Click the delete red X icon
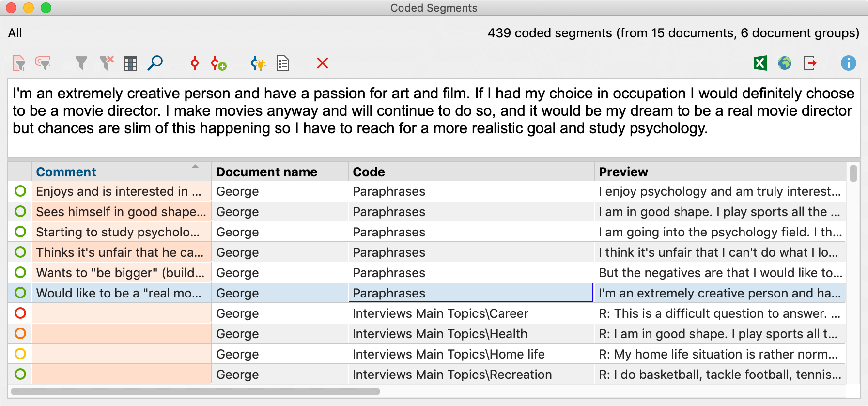The height and width of the screenshot is (406, 868). click(323, 63)
